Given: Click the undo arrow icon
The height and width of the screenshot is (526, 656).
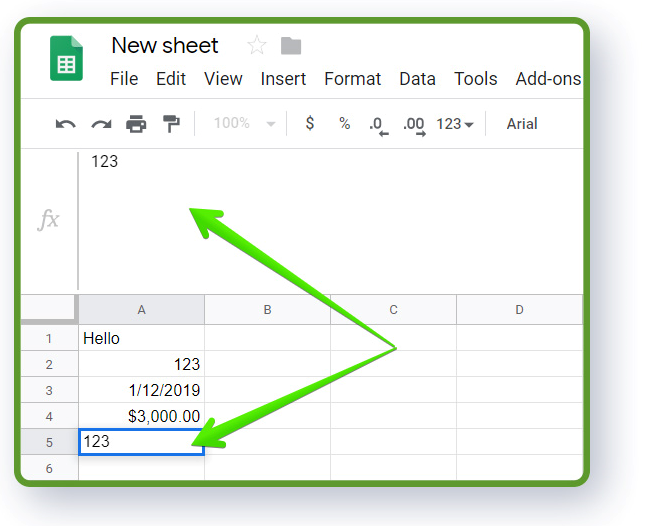Looking at the screenshot, I should click(x=66, y=124).
